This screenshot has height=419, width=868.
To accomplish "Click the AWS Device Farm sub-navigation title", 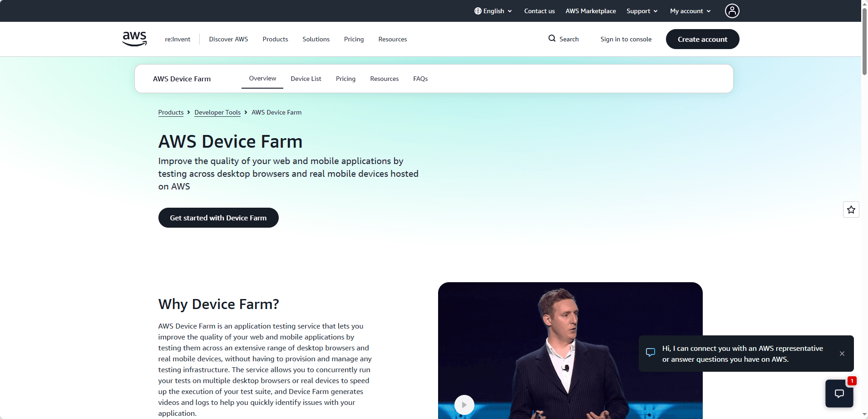I will (x=182, y=79).
